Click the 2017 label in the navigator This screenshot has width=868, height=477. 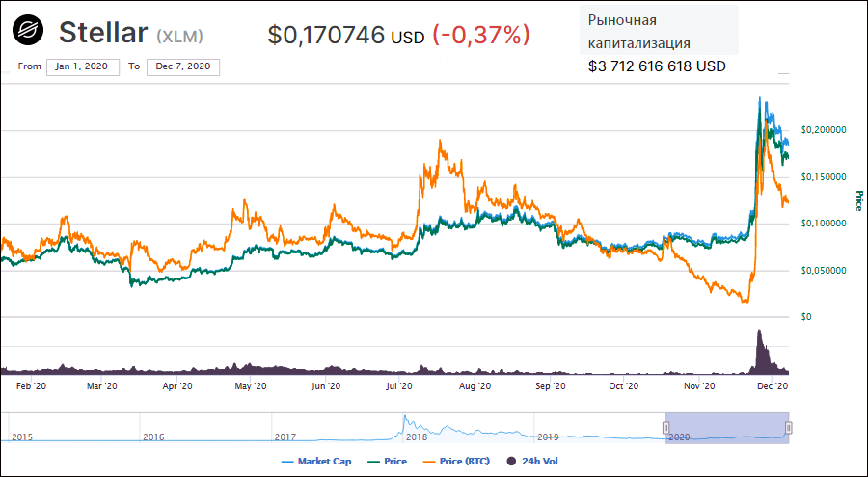(x=285, y=437)
